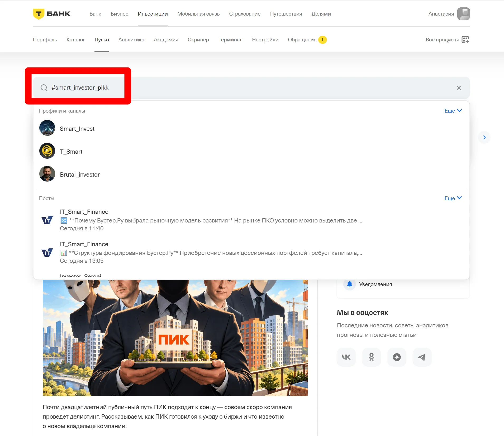Open the Путешествия menu item
This screenshot has width=504, height=436.
point(286,14)
